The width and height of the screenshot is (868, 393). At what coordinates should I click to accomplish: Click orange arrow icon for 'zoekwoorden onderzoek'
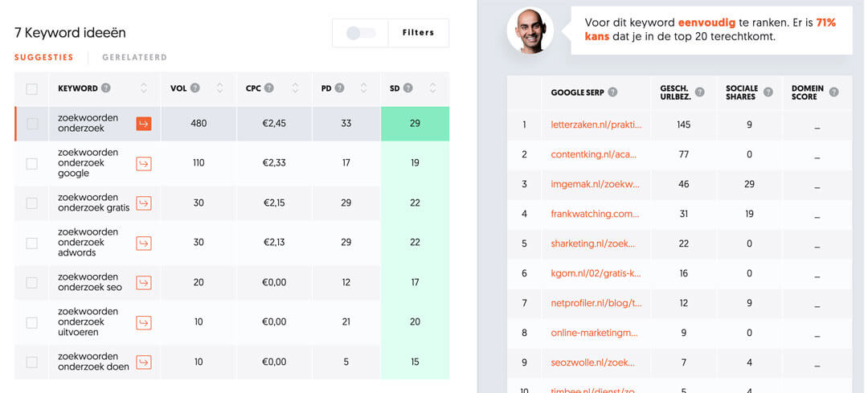click(x=144, y=123)
